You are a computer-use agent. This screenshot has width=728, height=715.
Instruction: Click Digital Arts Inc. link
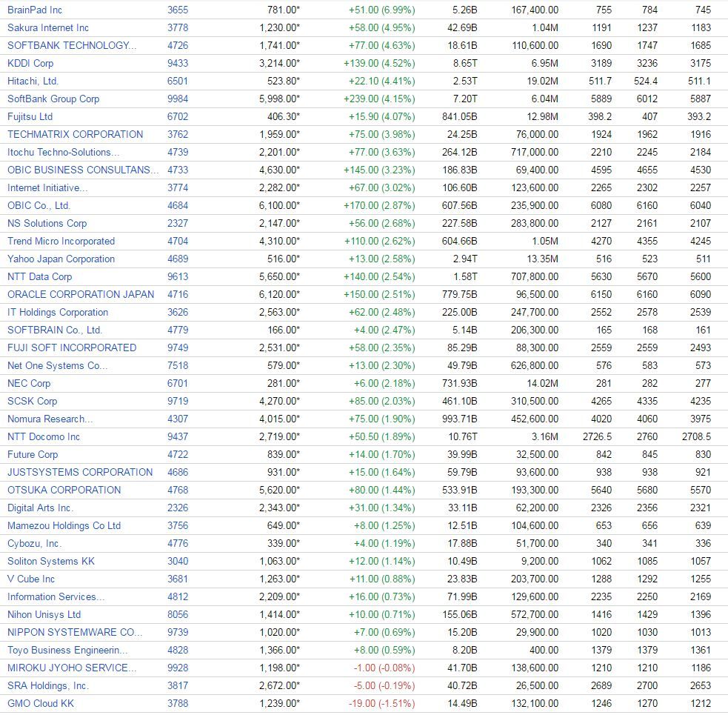click(x=41, y=508)
